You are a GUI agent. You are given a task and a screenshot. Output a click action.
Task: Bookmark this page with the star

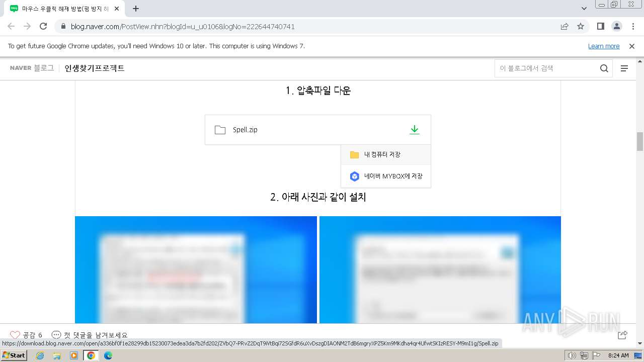581,26
